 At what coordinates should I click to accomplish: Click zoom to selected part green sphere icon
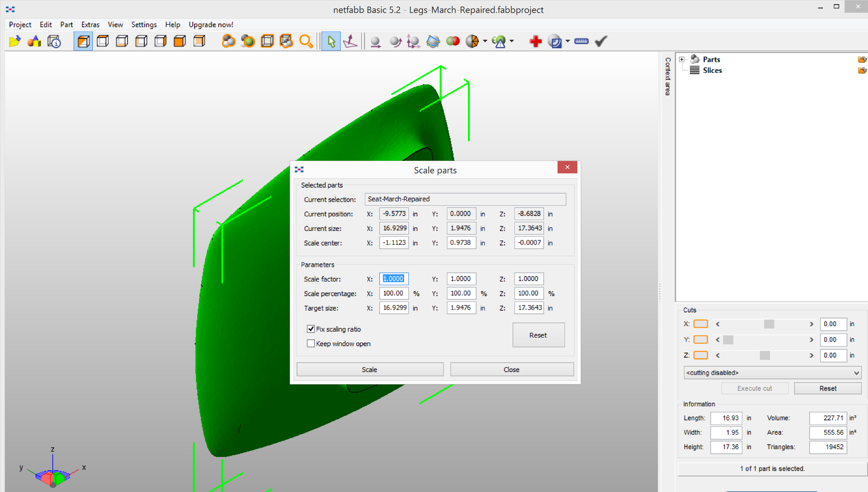pyautogui.click(x=248, y=41)
